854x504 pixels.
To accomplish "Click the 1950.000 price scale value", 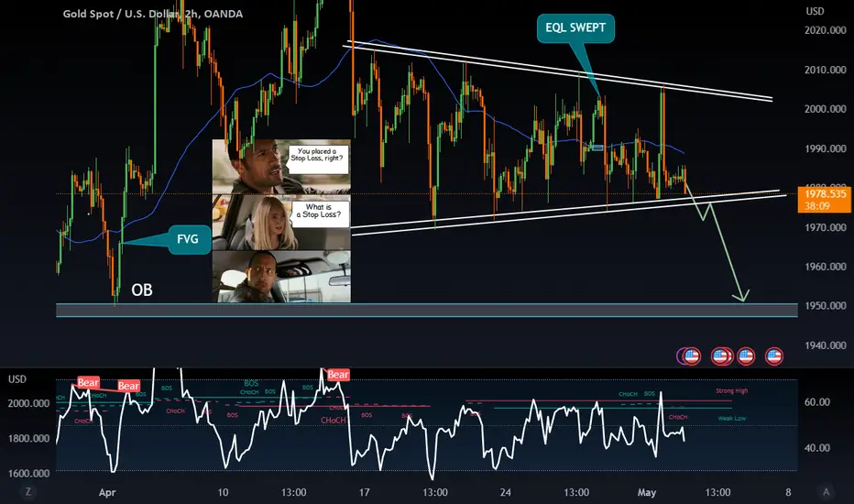I will [825, 306].
